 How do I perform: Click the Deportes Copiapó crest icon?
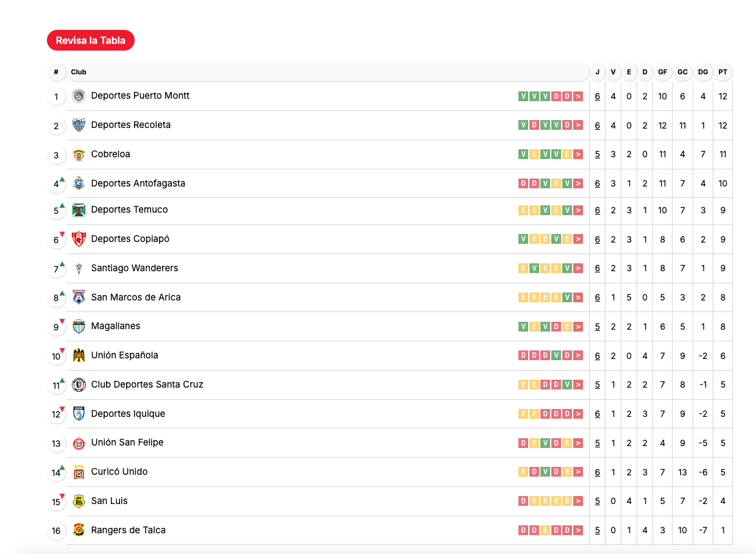79,239
